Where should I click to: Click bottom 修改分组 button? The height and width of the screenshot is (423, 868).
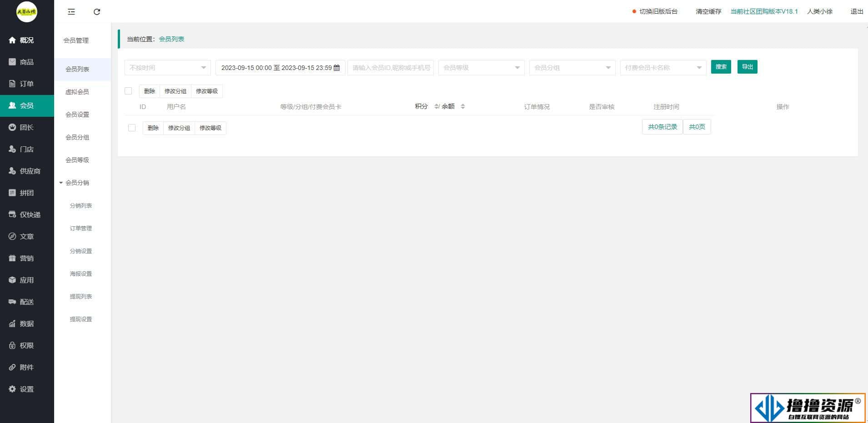click(x=179, y=128)
